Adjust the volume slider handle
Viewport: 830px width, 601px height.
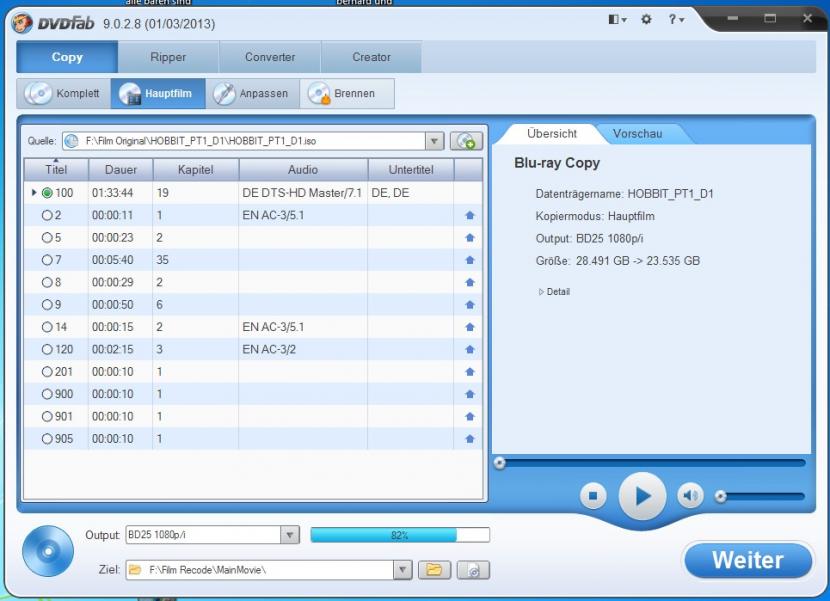click(x=720, y=496)
